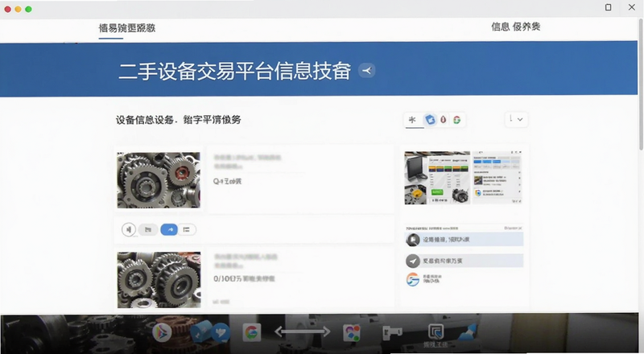
Task: Open the key-shaped tool icon in the dock
Action: coord(392,332)
